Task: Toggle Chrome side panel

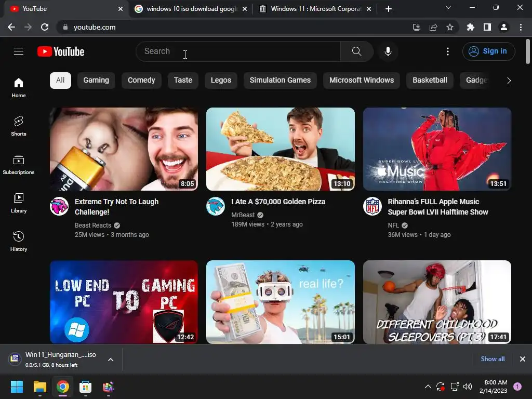Action: (487, 27)
